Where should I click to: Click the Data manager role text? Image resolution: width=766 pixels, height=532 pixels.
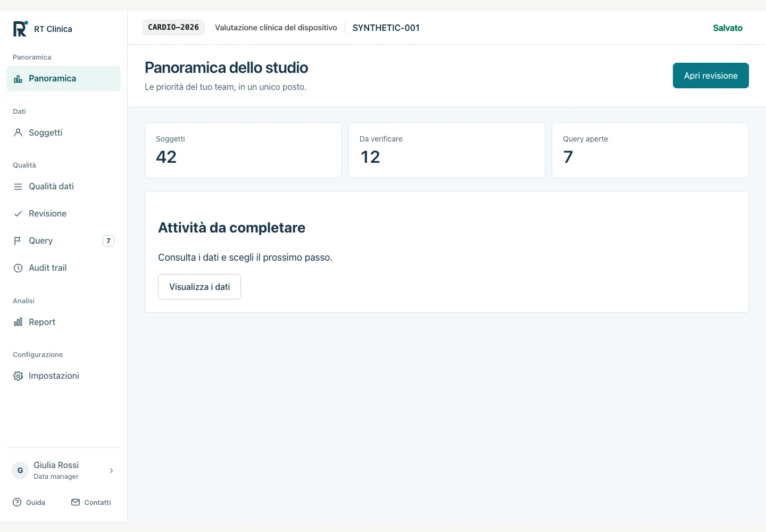56,477
